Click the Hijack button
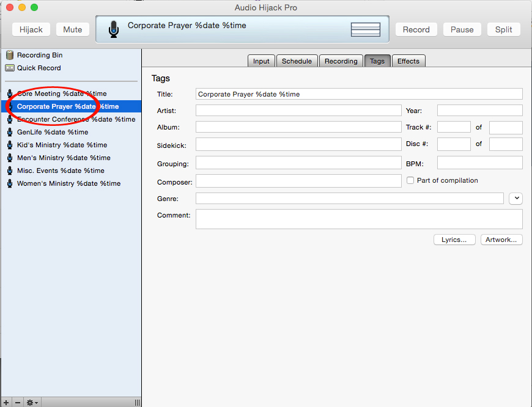This screenshot has width=532, height=407. click(31, 29)
